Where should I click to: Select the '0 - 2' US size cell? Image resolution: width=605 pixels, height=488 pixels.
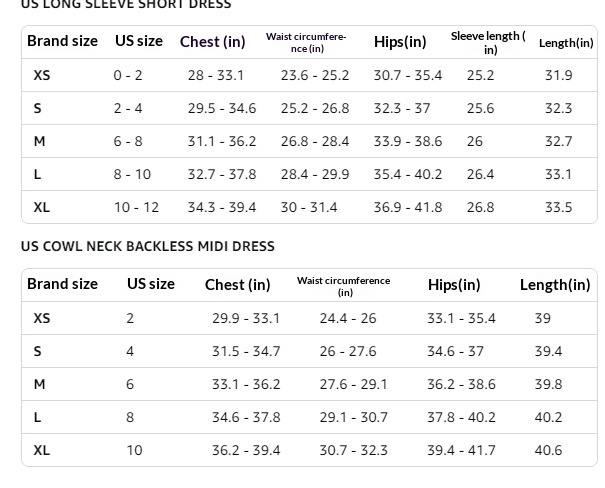click(x=128, y=75)
